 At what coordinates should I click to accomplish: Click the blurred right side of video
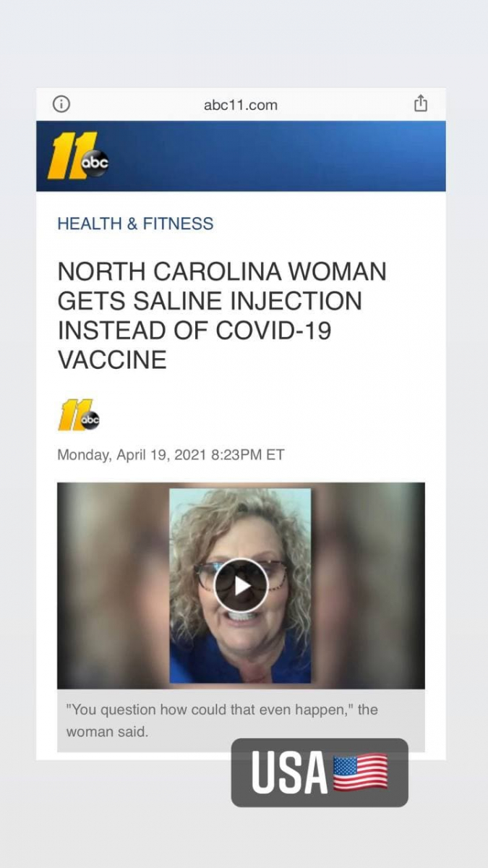(x=368, y=585)
